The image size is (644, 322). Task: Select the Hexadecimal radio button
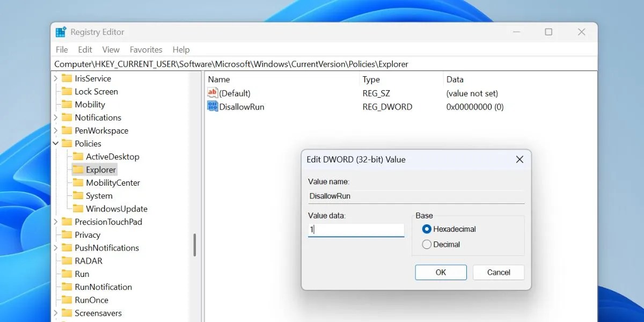tap(427, 229)
